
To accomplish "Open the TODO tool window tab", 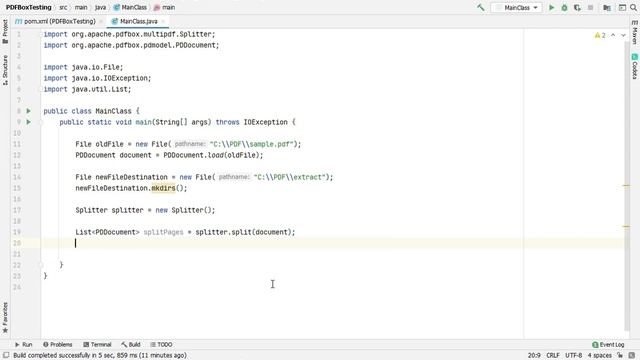I will 161,344.
